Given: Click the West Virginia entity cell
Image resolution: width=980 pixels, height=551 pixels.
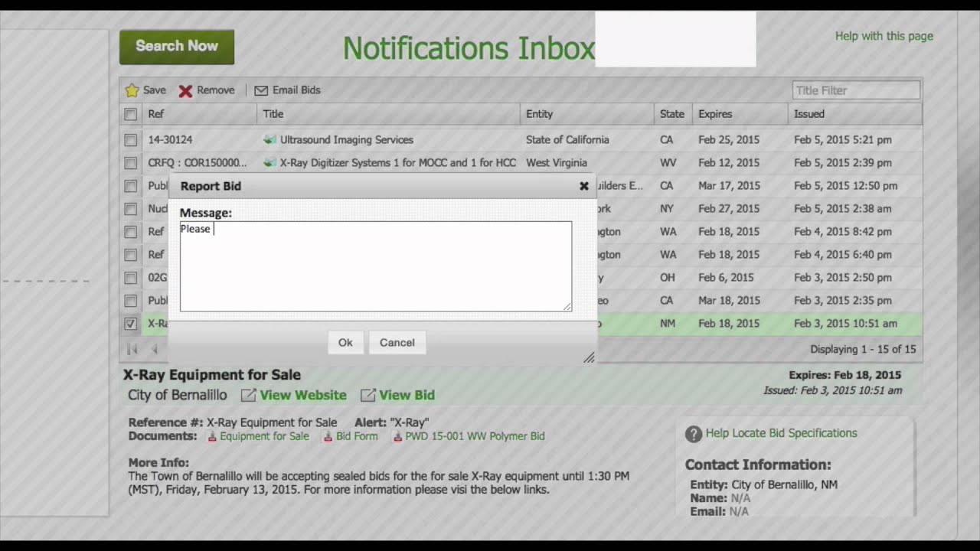Looking at the screenshot, I should pos(557,163).
